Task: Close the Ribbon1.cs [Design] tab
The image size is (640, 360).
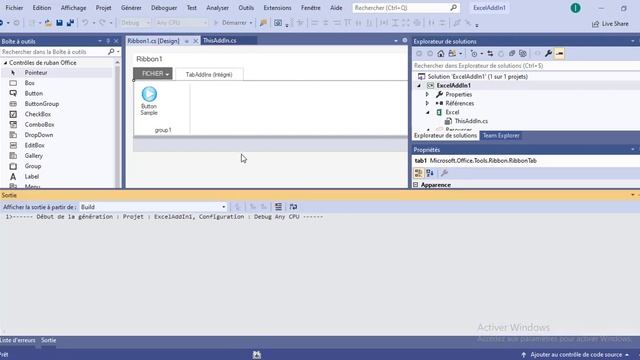Action: pos(196,41)
